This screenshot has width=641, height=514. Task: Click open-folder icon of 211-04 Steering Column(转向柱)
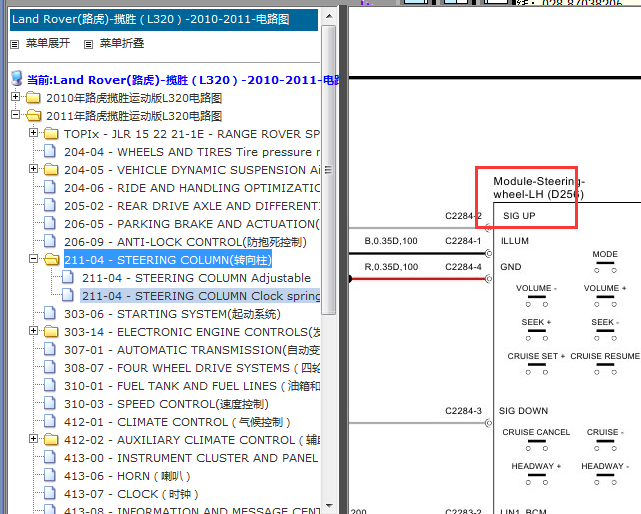[x=52, y=260]
